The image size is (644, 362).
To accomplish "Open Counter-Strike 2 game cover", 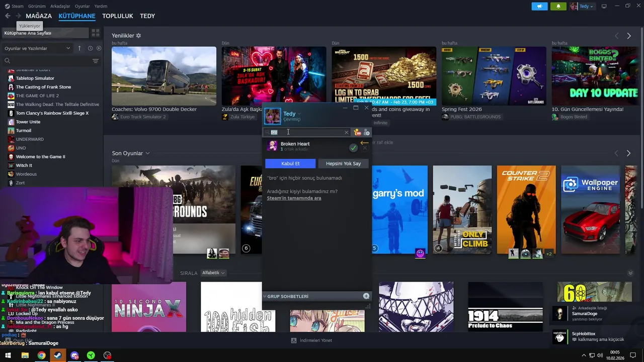I will pos(526,210).
